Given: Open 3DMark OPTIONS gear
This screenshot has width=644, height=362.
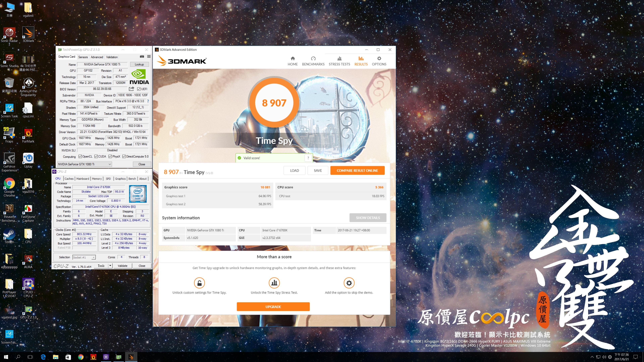Looking at the screenshot, I should point(379,61).
